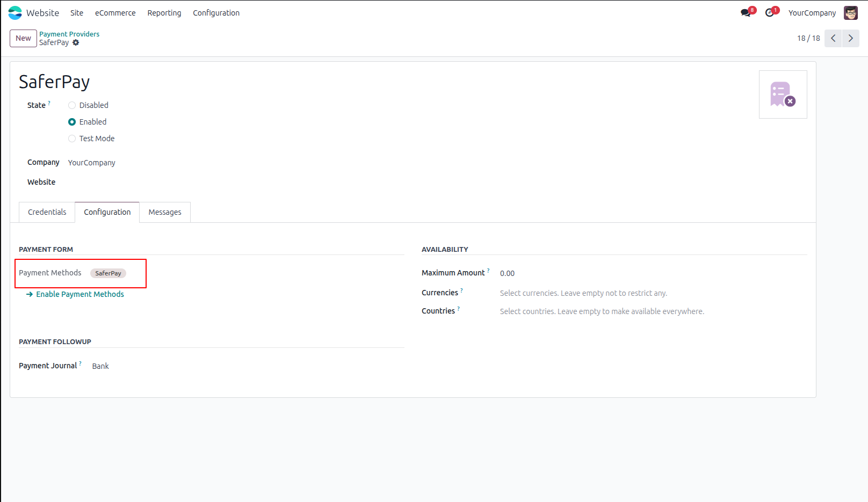Click the unpublished receipt status icon

pos(783,94)
